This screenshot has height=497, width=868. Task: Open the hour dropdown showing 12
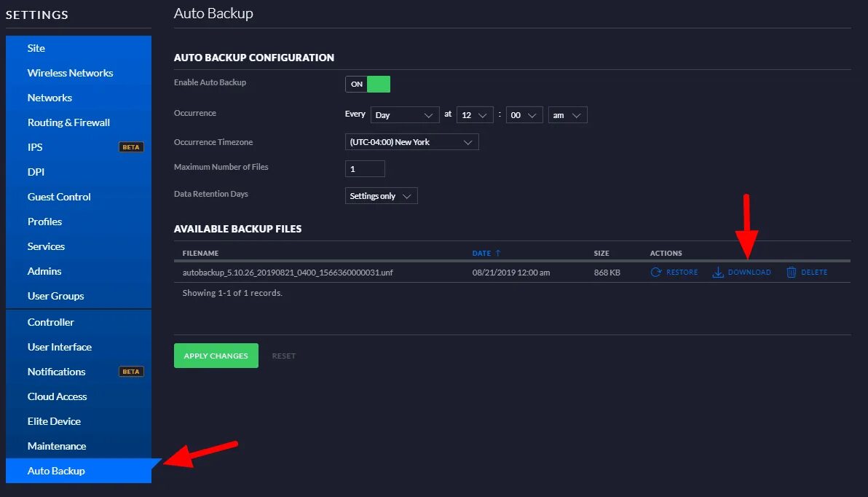coord(475,114)
